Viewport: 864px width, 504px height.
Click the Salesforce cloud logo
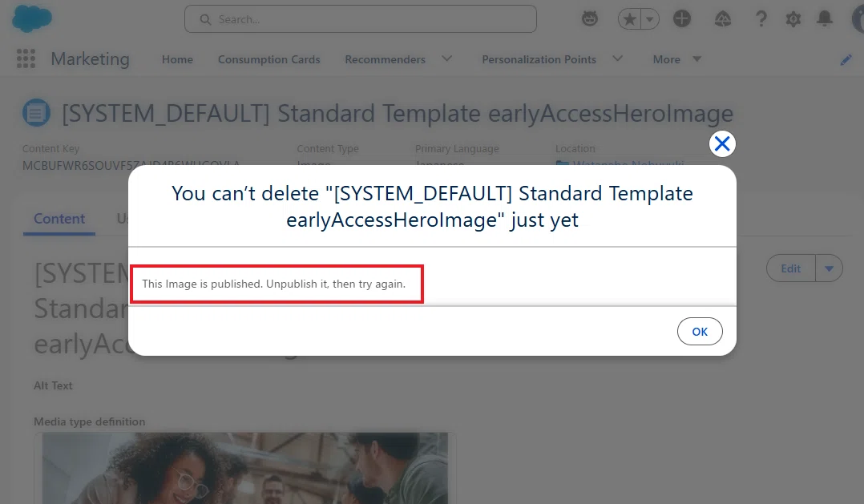(32, 18)
